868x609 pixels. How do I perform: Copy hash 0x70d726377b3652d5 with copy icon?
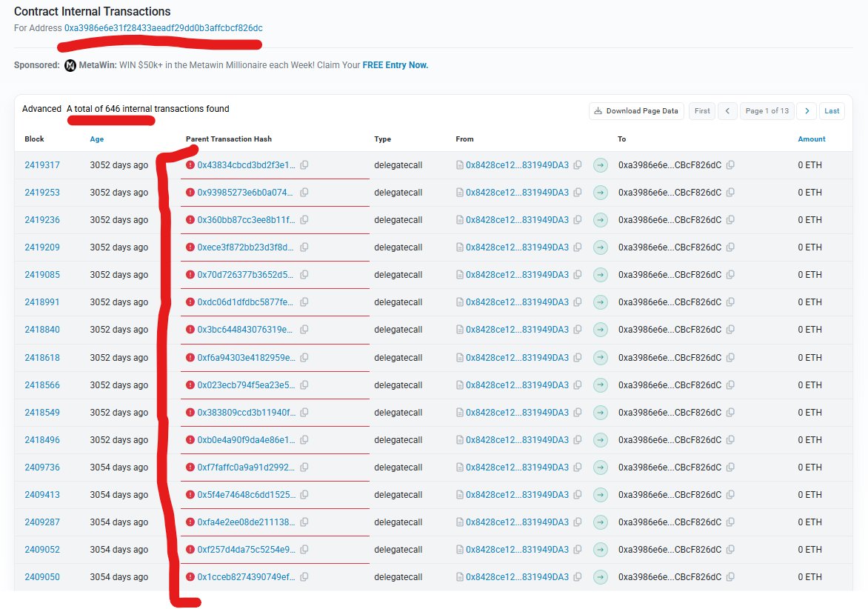click(304, 275)
